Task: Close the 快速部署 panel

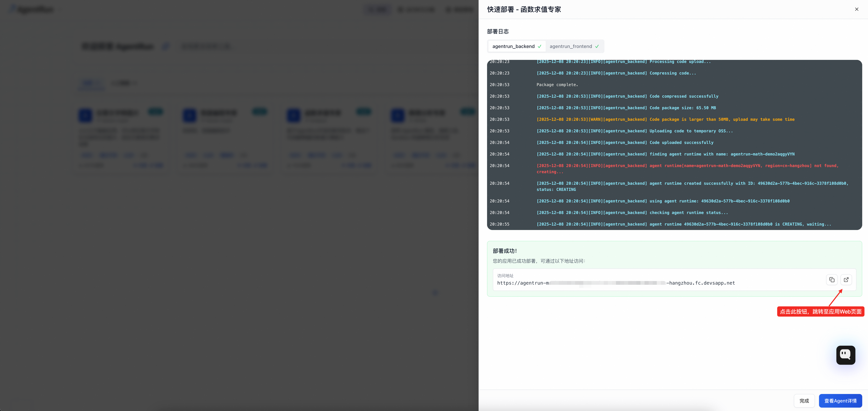Action: [x=857, y=9]
